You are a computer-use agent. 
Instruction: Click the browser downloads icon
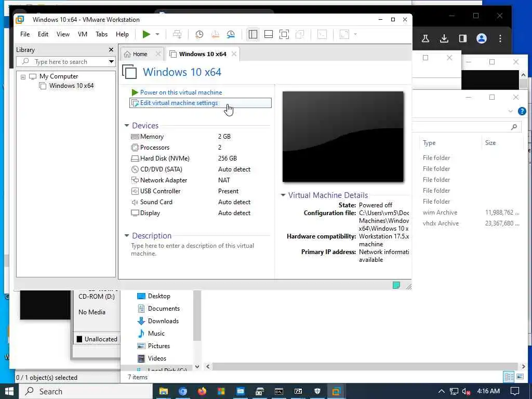444,38
